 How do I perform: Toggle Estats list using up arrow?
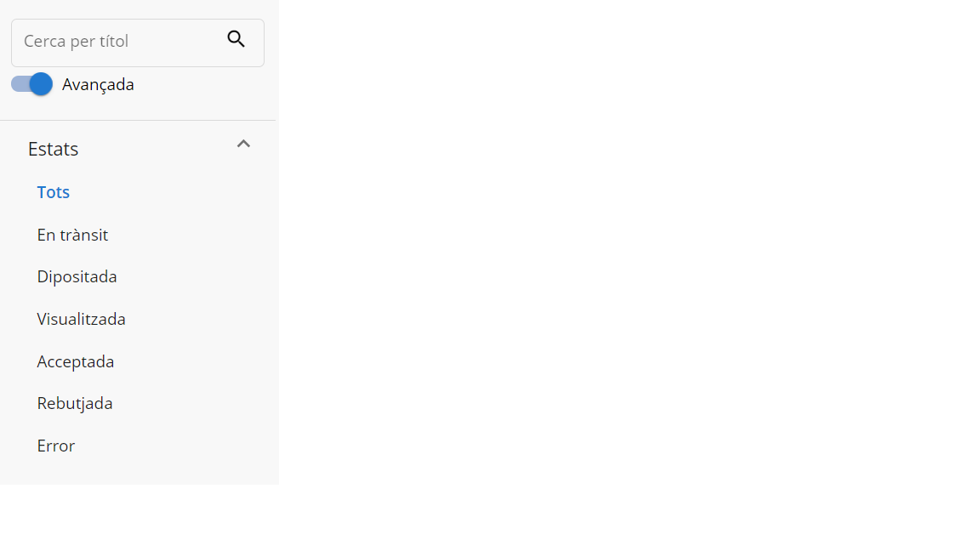[243, 145]
